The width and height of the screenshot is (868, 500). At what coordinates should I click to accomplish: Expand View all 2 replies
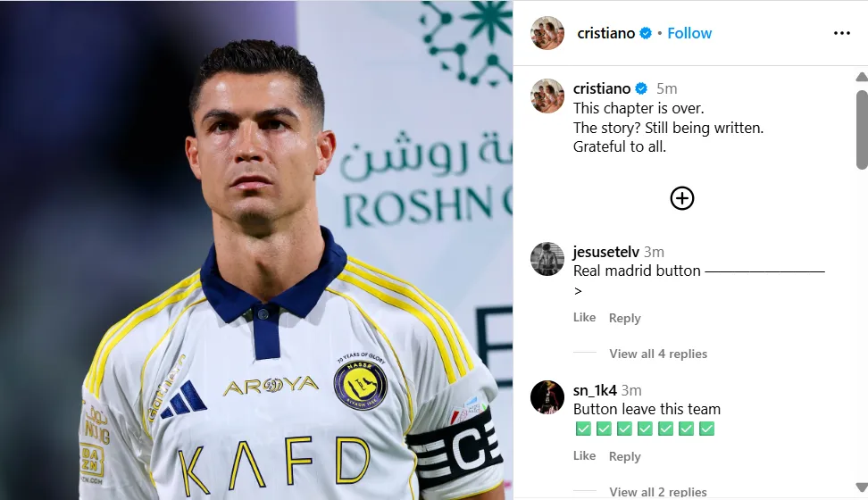[658, 492]
